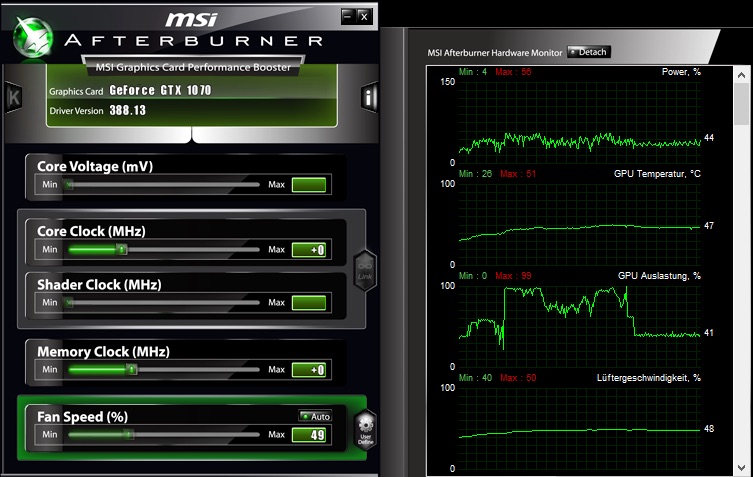
Task: Click the Power graph Max : 56 text
Action: click(x=513, y=72)
